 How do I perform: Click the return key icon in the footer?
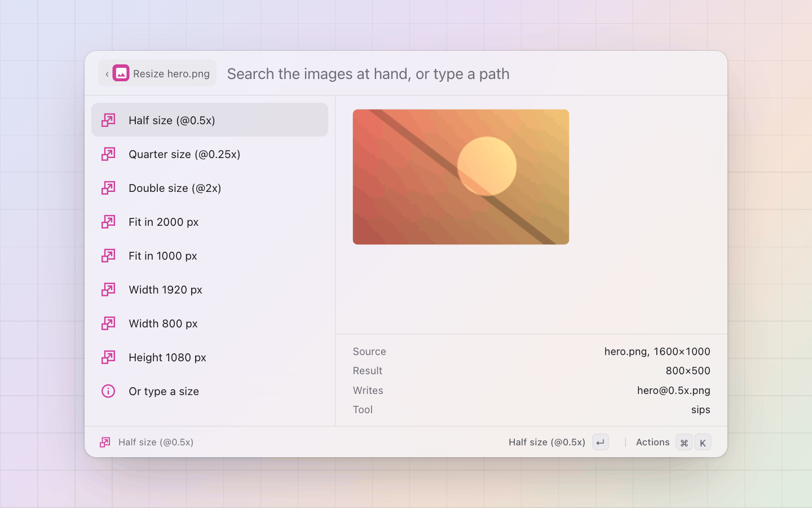coord(601,443)
